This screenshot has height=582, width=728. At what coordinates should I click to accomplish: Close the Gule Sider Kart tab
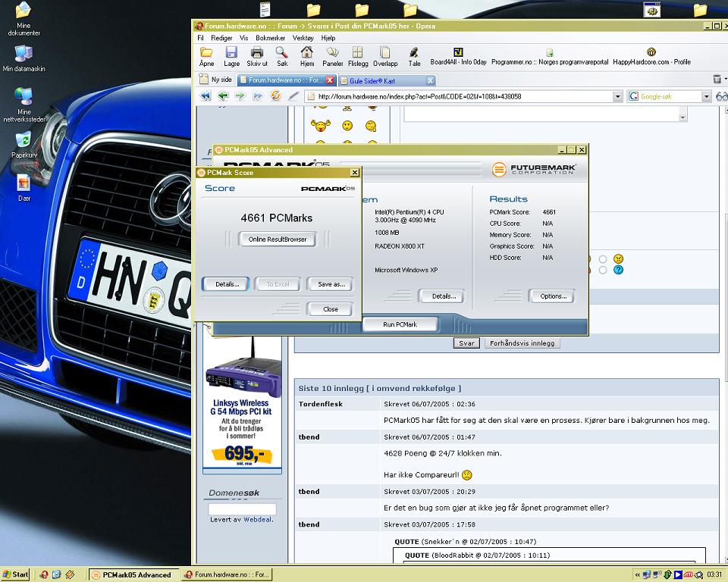(431, 81)
